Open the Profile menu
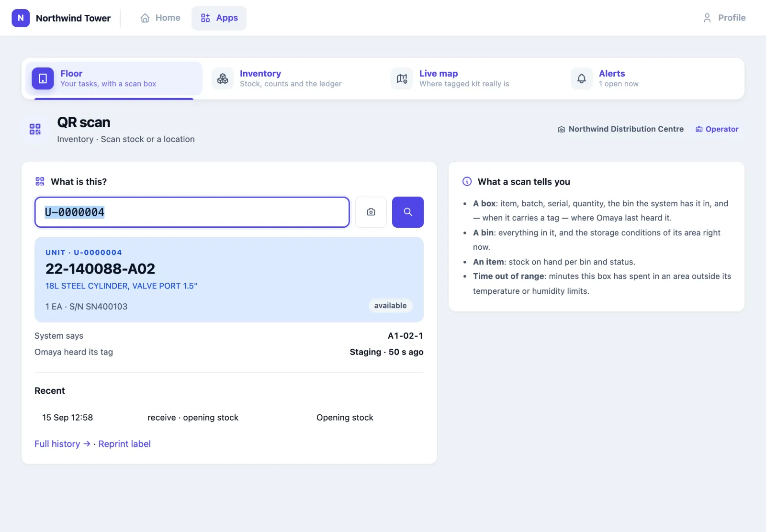 725,18
